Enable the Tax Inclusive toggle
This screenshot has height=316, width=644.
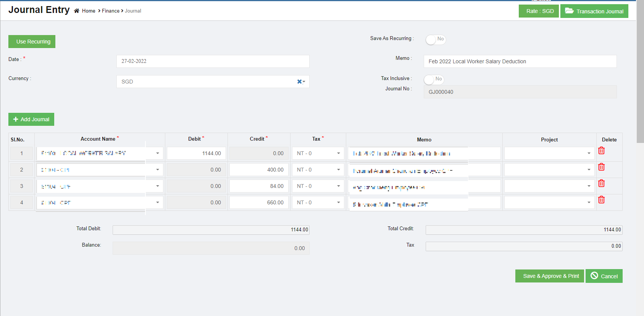click(434, 79)
